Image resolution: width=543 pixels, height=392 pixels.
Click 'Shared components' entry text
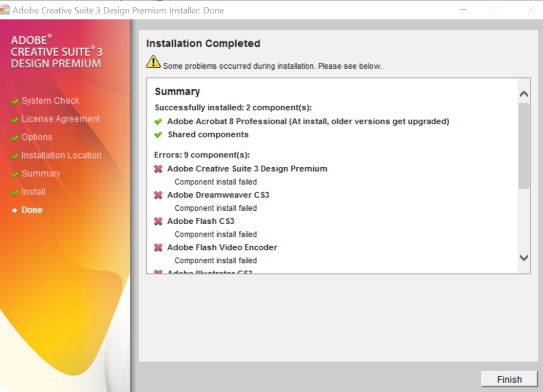[x=208, y=134]
